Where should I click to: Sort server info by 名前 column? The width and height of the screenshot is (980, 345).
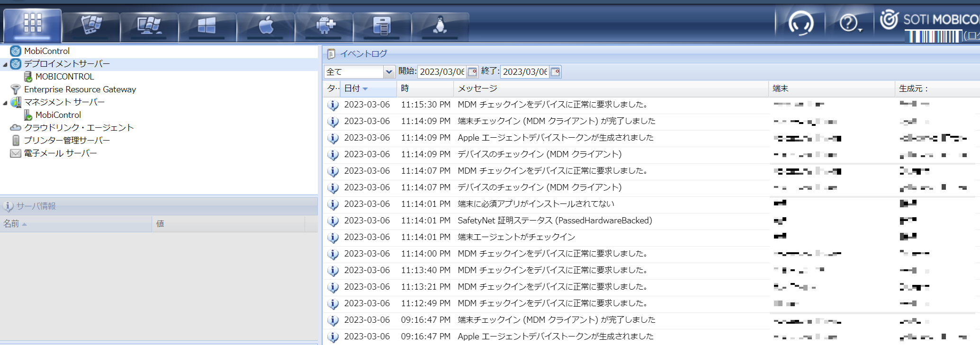(x=76, y=223)
